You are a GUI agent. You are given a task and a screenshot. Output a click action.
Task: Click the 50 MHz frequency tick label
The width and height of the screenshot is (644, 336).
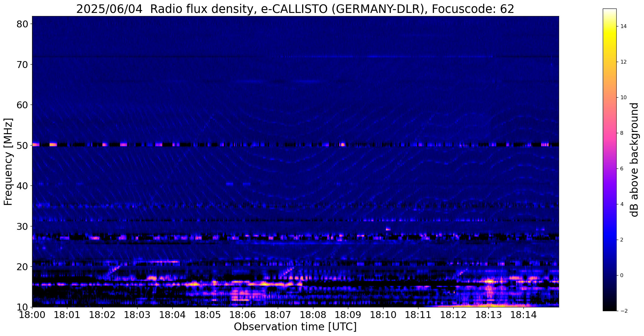(22, 145)
